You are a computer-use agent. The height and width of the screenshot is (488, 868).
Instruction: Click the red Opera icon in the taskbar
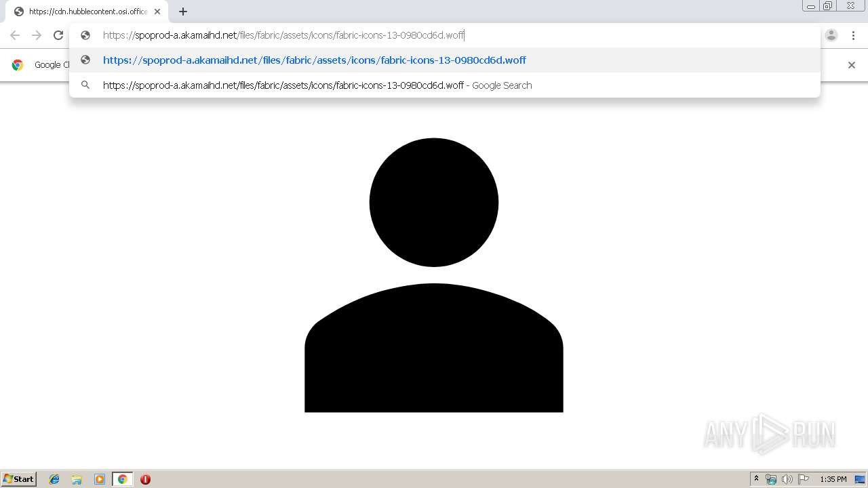click(x=145, y=479)
